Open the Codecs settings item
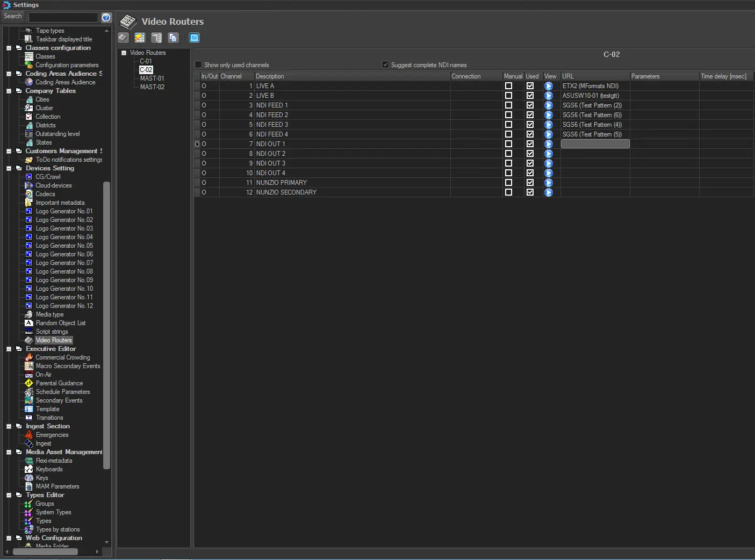This screenshot has width=755, height=560. 45,194
